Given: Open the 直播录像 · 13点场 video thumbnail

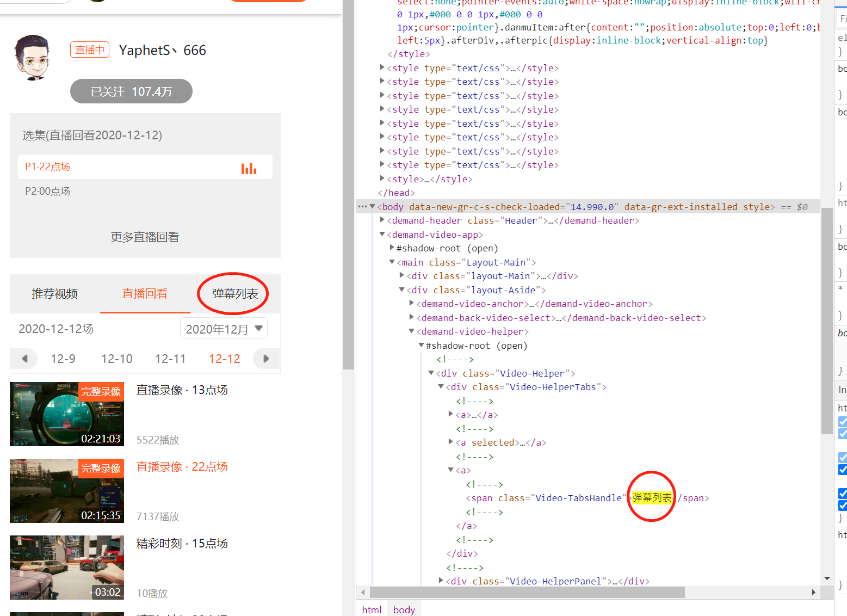Looking at the screenshot, I should (x=67, y=414).
